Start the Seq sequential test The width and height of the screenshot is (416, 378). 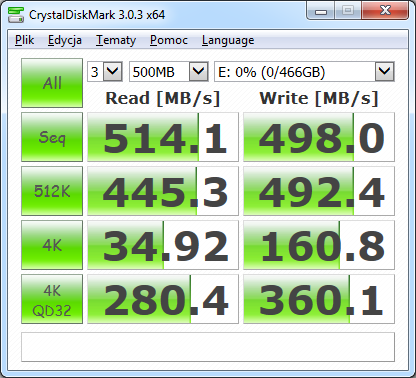click(52, 137)
